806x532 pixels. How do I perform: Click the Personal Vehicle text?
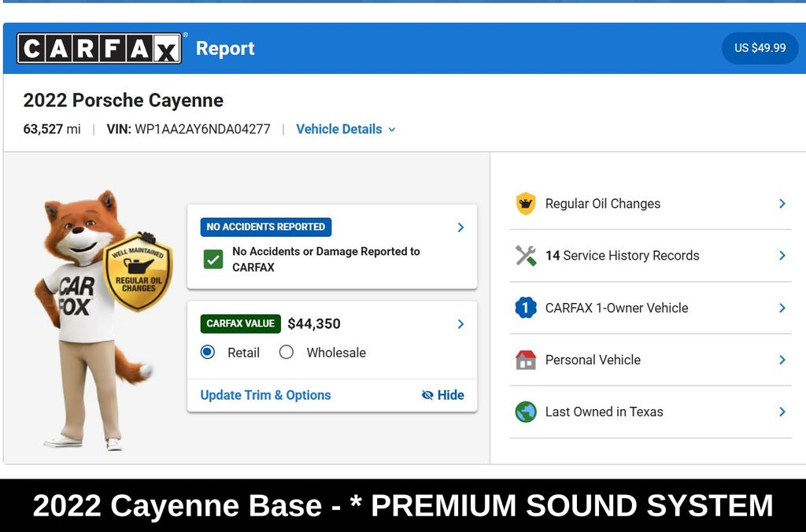[x=593, y=360]
